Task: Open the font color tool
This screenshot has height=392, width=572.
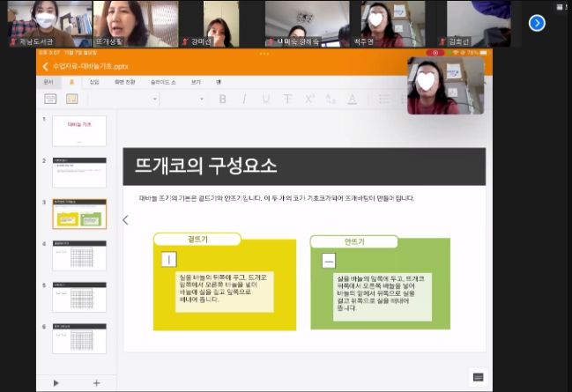Action: (352, 99)
